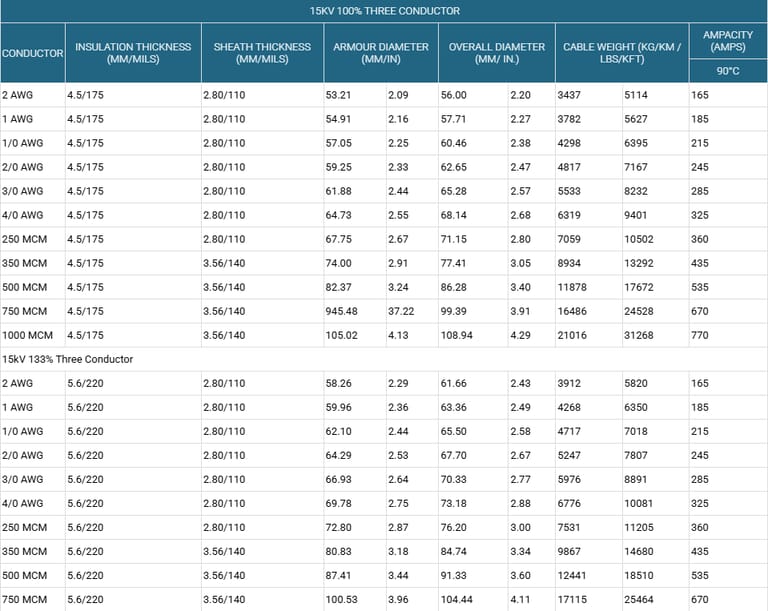Select the 1000 MCM conductor cell
The width and height of the screenshot is (768, 611).
28,335
